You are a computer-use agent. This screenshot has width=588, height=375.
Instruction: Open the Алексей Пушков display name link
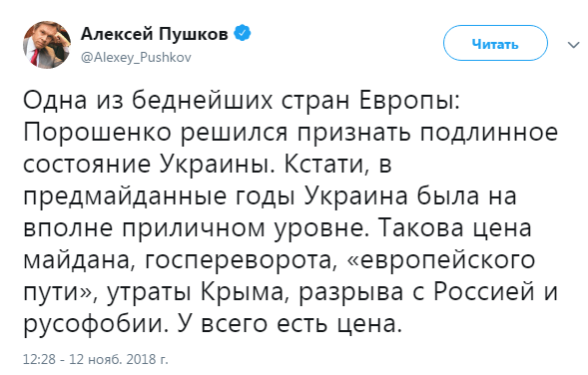[x=154, y=34]
